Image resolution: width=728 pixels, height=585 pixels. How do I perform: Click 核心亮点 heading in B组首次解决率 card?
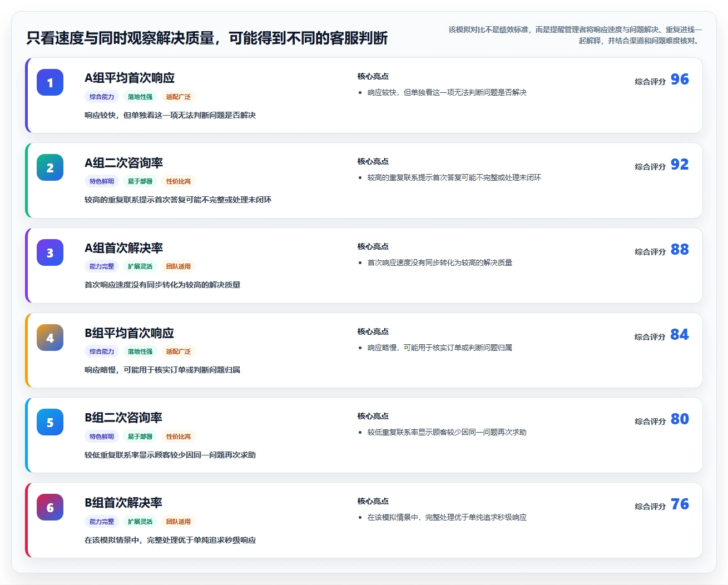[373, 502]
